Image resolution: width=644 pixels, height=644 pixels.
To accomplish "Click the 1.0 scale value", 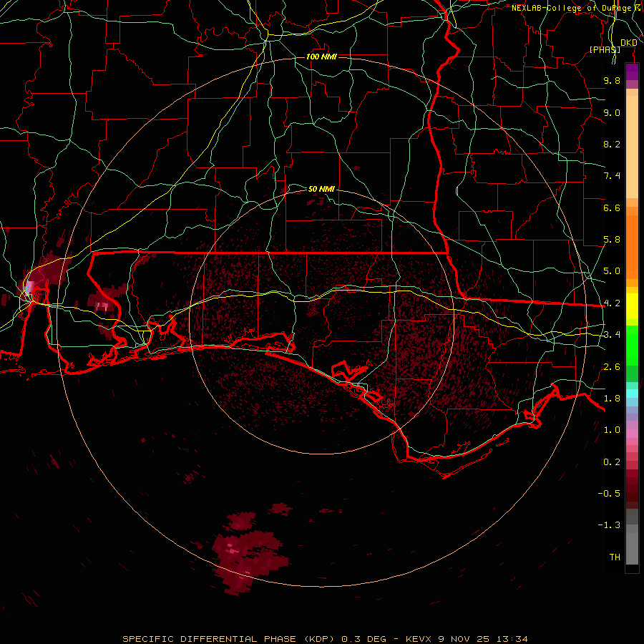I will point(612,430).
